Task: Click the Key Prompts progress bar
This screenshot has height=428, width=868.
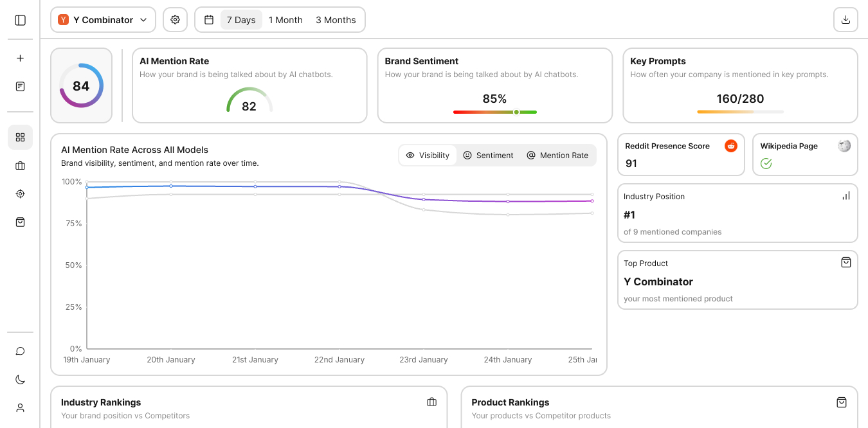Action: pyautogui.click(x=740, y=112)
